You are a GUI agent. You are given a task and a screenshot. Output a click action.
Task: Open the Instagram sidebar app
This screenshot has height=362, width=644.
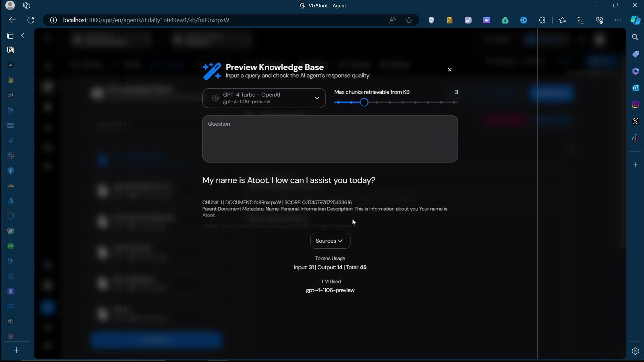[635, 105]
